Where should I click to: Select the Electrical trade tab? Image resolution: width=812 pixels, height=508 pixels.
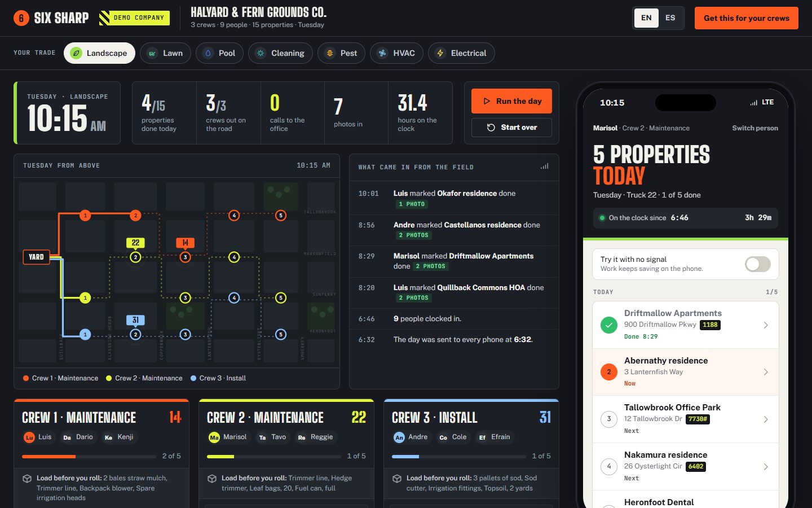(461, 53)
